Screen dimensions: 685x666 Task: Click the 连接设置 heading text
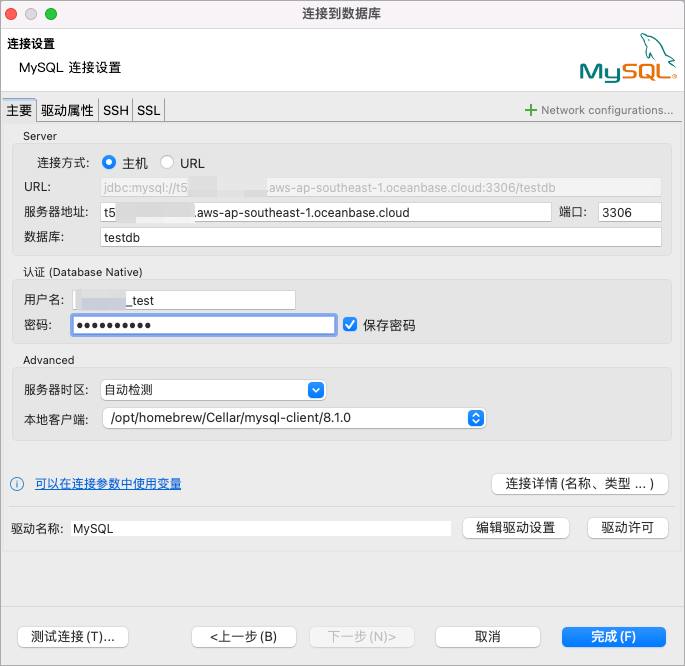point(31,44)
